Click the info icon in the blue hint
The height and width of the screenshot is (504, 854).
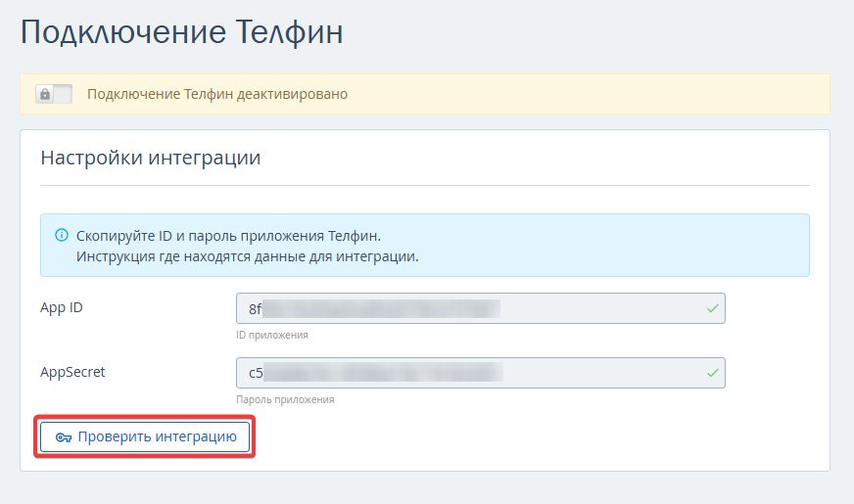(x=62, y=236)
